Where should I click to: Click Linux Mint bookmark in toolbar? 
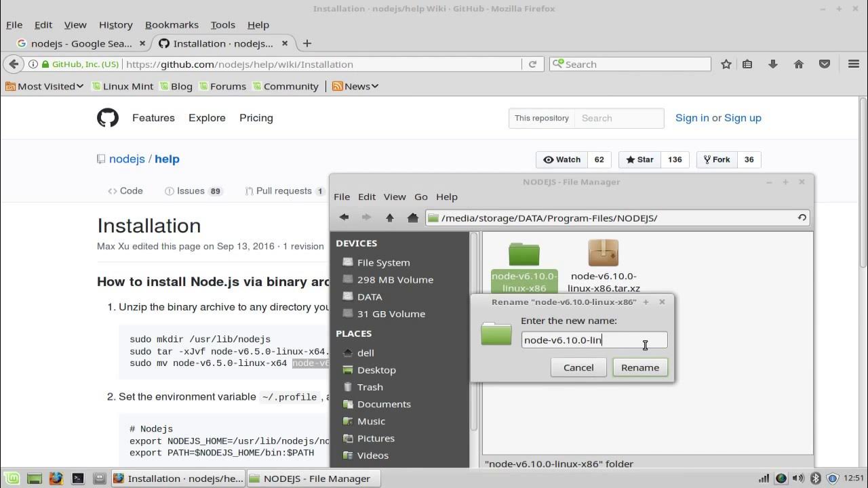tap(122, 86)
